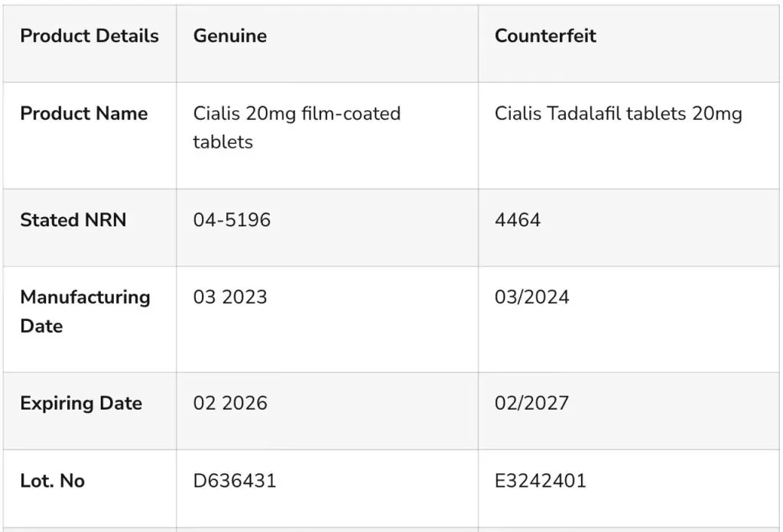The width and height of the screenshot is (783, 532).
Task: Click the genuine lot number 'D636431'
Action: (235, 481)
